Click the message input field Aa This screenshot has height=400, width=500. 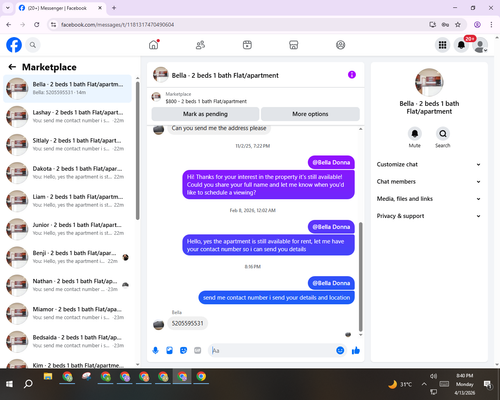(272, 350)
